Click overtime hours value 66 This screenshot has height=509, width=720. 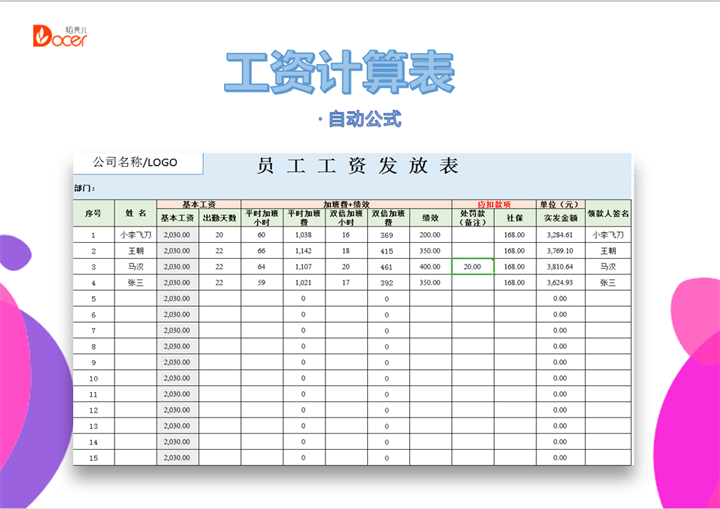click(x=262, y=251)
